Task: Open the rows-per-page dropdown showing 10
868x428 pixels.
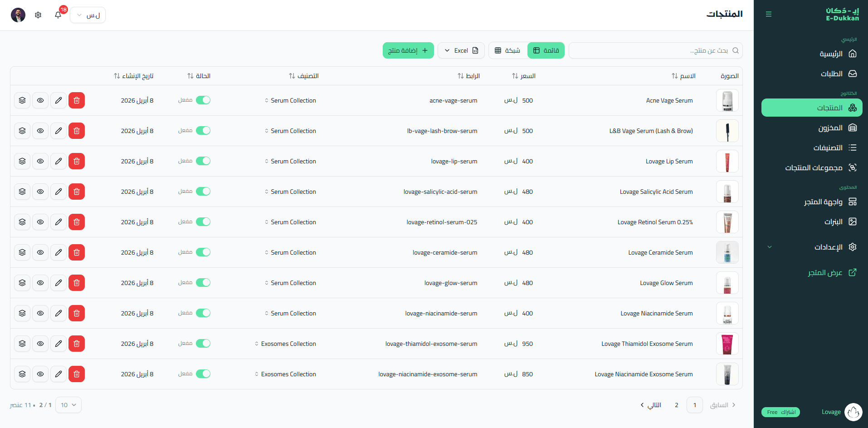Action: [x=68, y=405]
